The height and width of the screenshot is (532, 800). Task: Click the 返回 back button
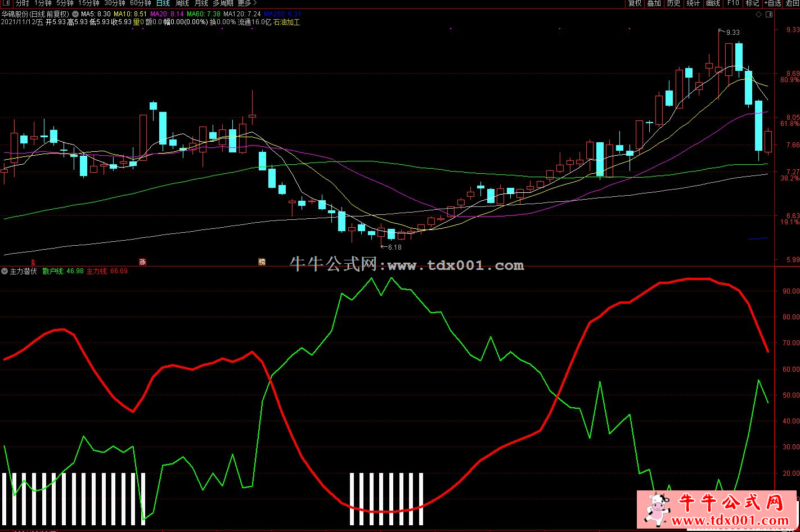[792, 3]
